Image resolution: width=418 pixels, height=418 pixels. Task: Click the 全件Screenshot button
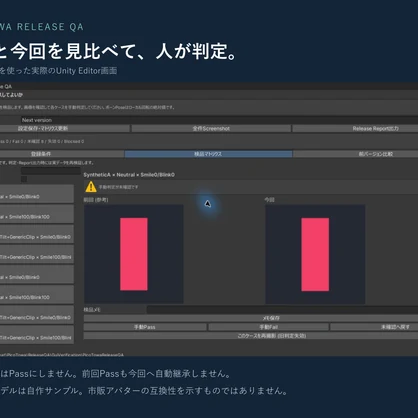[x=211, y=128]
